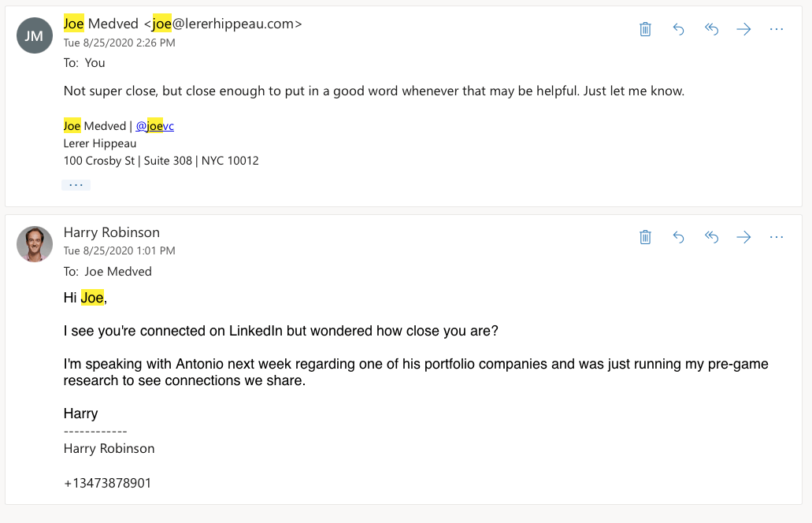
Task: Select the highlighted Joe text in the greeting
Action: [x=91, y=298]
